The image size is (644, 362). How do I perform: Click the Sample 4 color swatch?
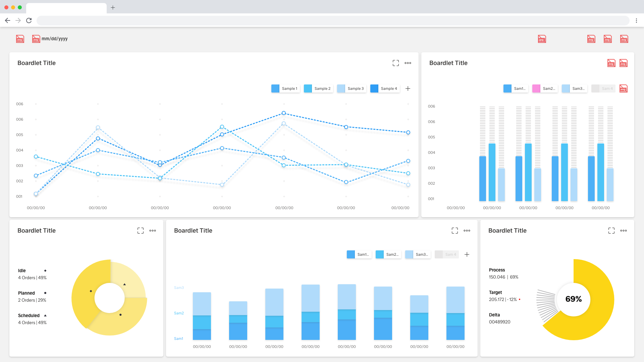point(374,88)
